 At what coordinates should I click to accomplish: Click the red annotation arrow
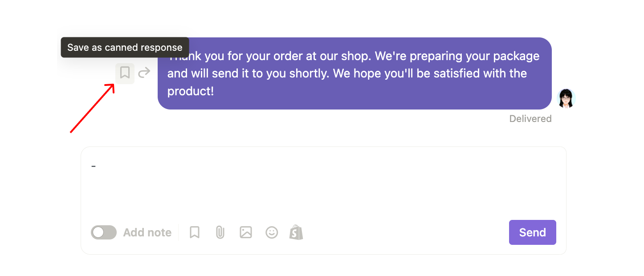point(92,109)
